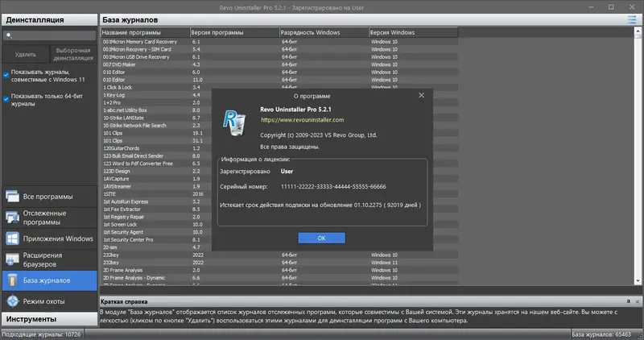Click the Все программы sidebar icon
The height and width of the screenshot is (340, 644).
tap(12, 197)
